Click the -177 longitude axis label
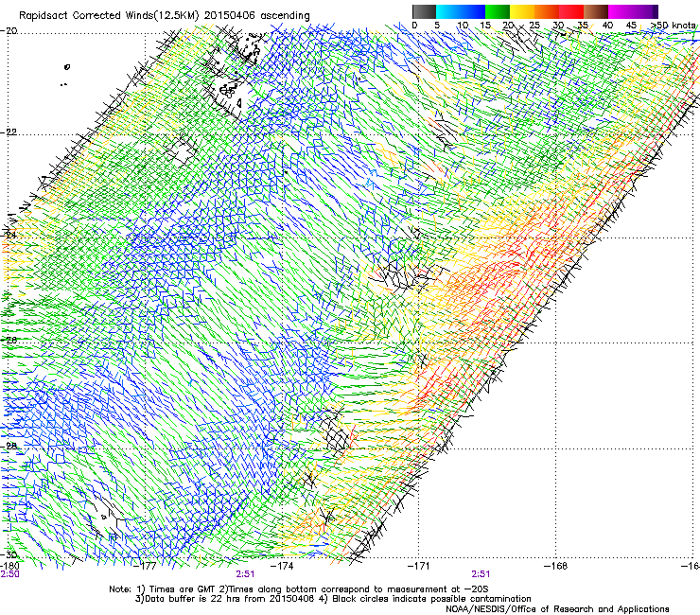700x615 pixels. click(146, 566)
